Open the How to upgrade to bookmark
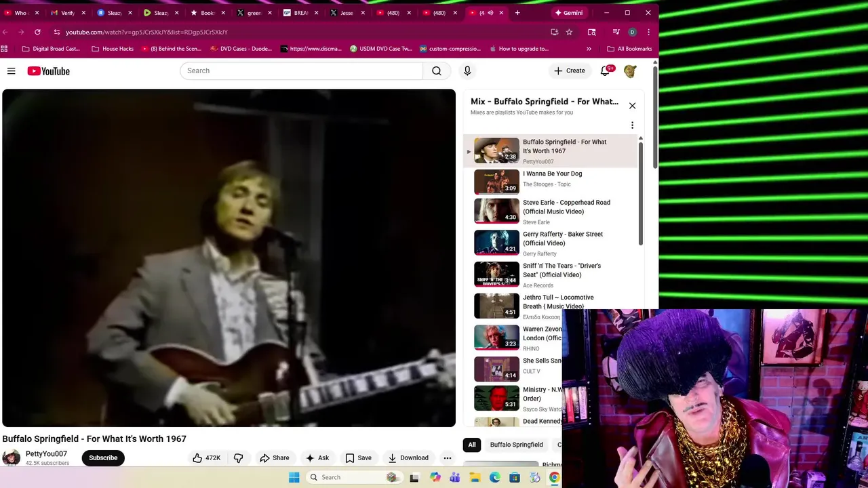 tap(519, 49)
